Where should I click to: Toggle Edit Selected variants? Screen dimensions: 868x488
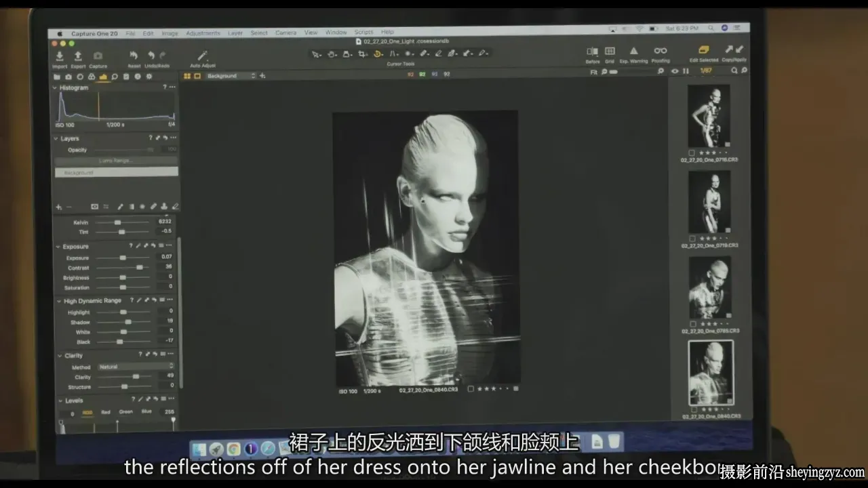tap(703, 50)
